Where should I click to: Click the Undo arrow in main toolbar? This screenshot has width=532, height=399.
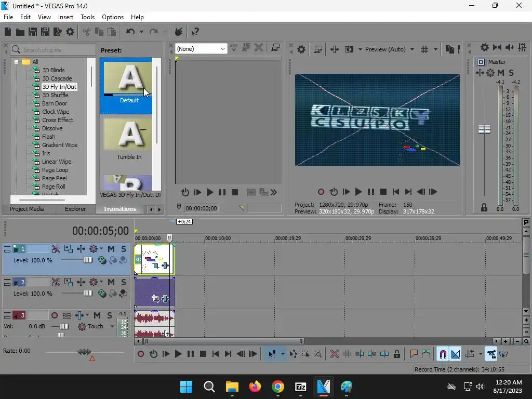(130, 32)
